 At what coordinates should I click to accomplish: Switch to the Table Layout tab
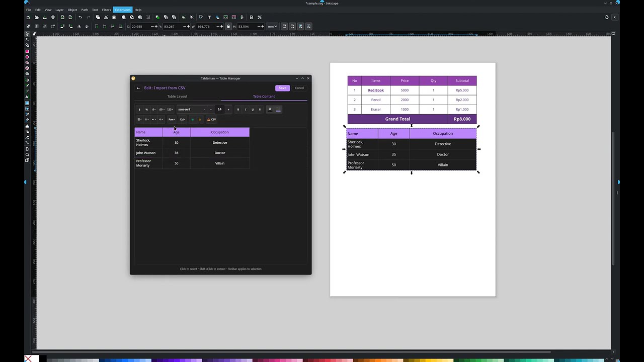(x=177, y=96)
